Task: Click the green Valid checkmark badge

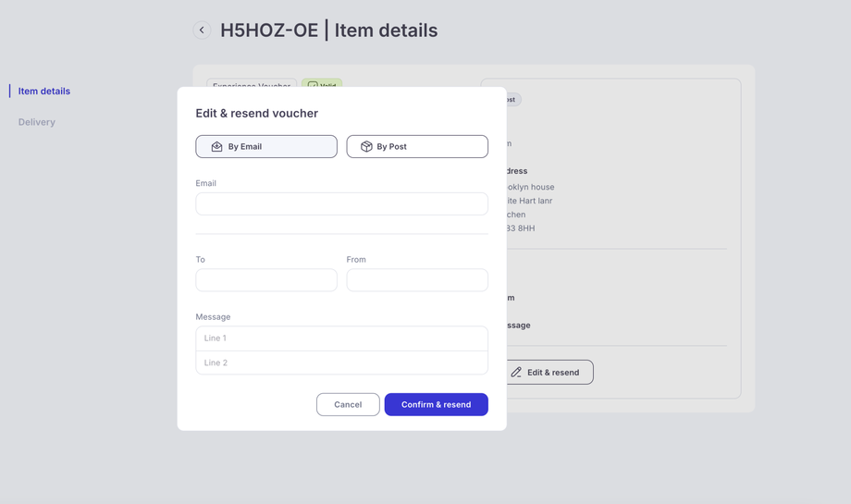Action: [322, 84]
